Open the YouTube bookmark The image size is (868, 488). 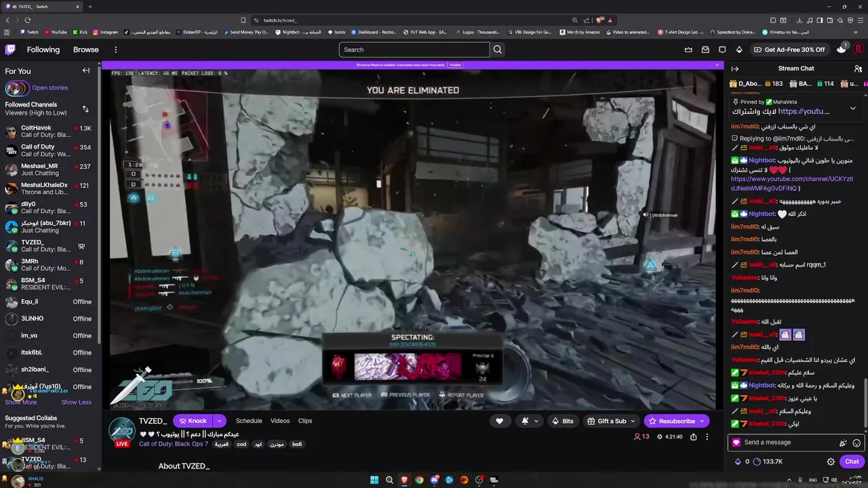coord(56,32)
